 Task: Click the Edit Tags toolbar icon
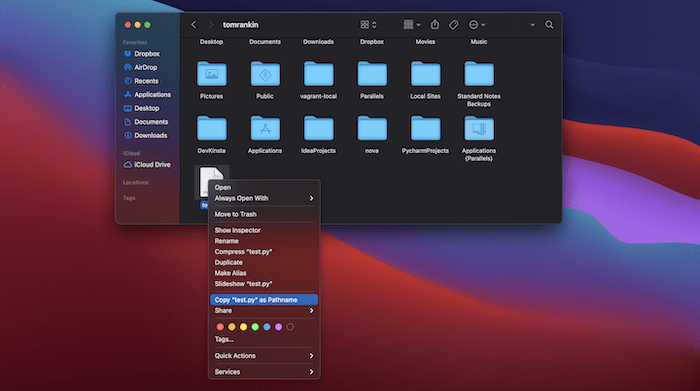[x=454, y=25]
